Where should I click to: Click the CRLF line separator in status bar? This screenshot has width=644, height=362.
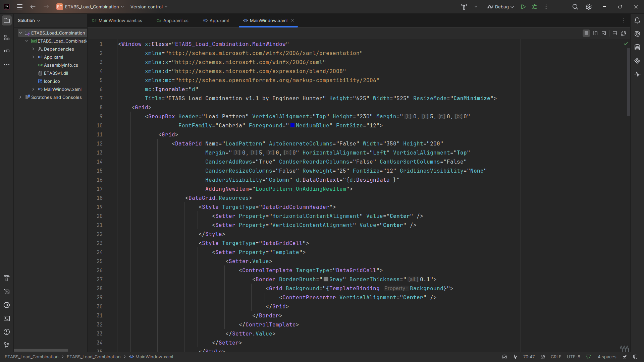coord(555,357)
